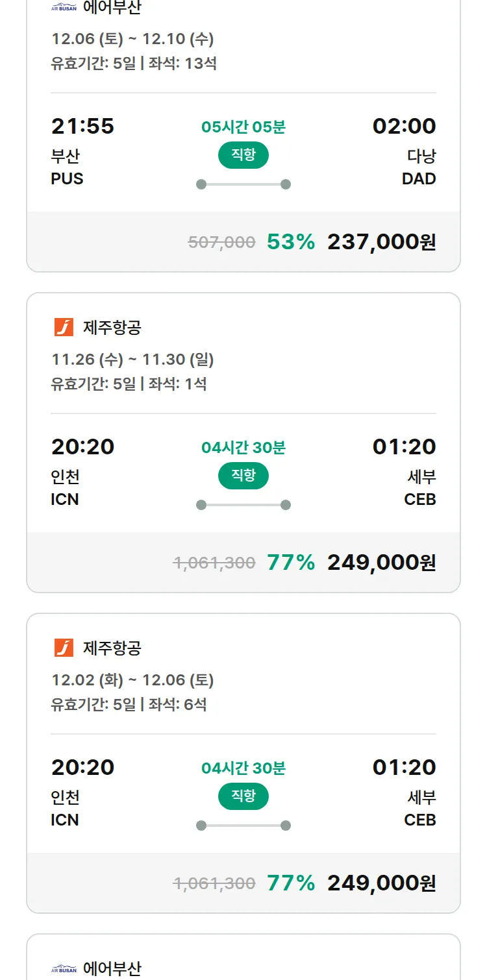487x980 pixels.
Task: Select the 249,000원 fare with 6석 left
Action: pyautogui.click(x=381, y=883)
